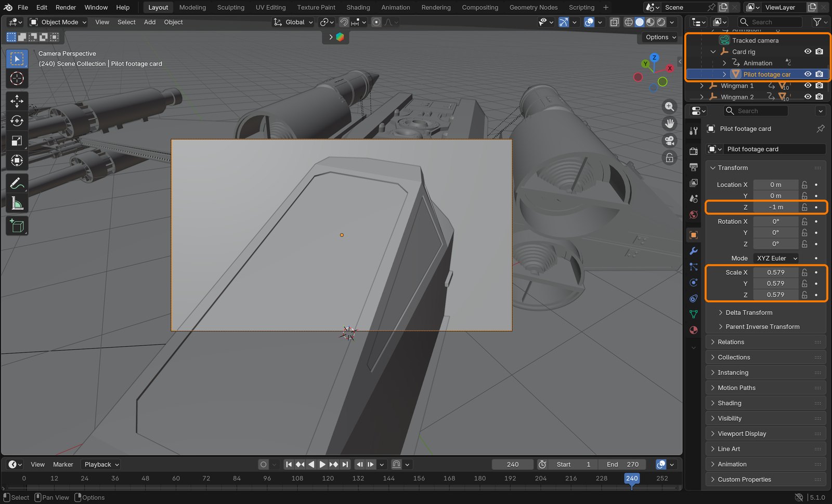The height and width of the screenshot is (504, 832).
Task: Switch to the Geometry Nodes workspace tab
Action: pyautogui.click(x=534, y=7)
